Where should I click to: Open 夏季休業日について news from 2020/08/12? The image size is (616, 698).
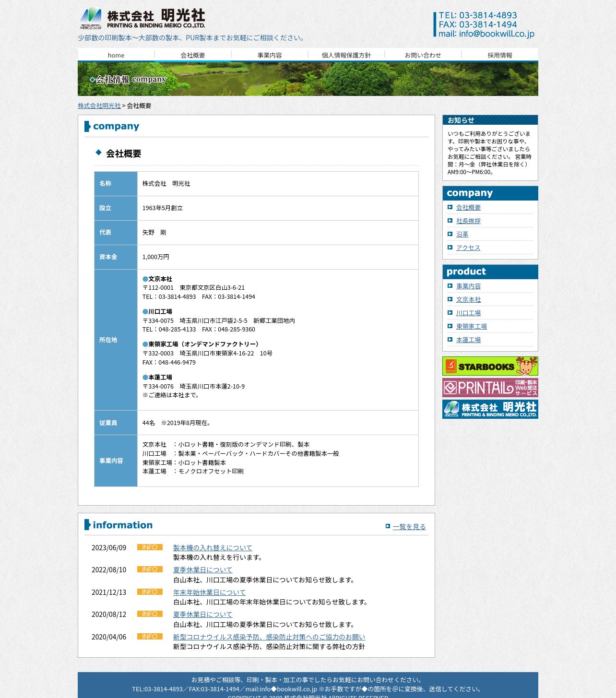tap(203, 615)
